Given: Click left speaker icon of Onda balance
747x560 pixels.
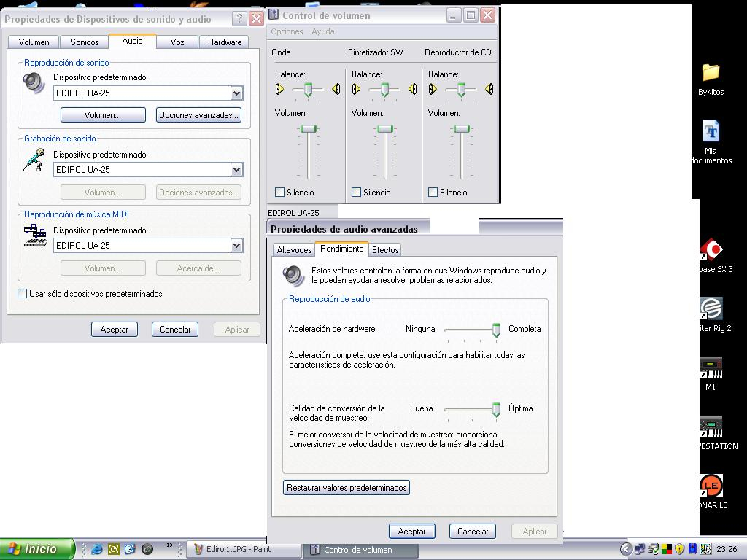Looking at the screenshot, I should (279, 89).
